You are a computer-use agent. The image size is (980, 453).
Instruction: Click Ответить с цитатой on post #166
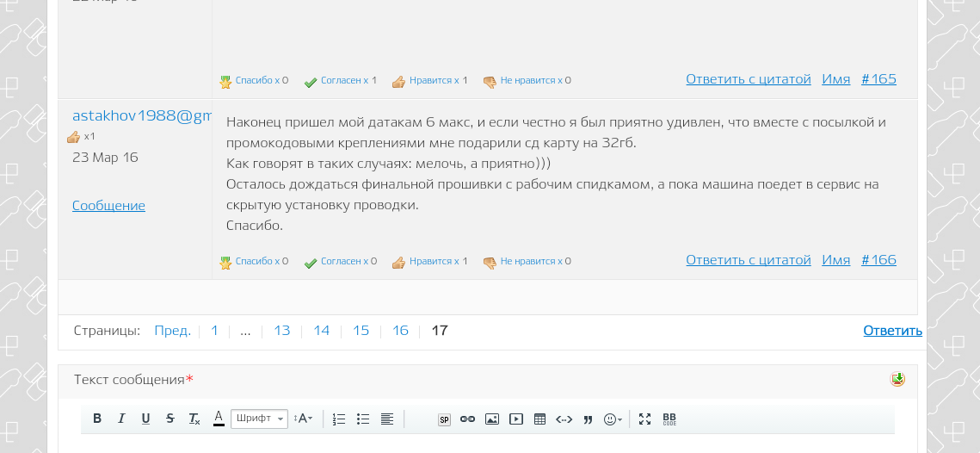click(748, 260)
